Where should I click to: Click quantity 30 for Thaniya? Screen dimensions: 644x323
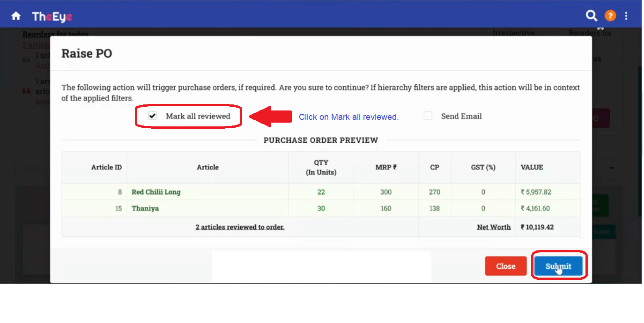click(x=321, y=208)
